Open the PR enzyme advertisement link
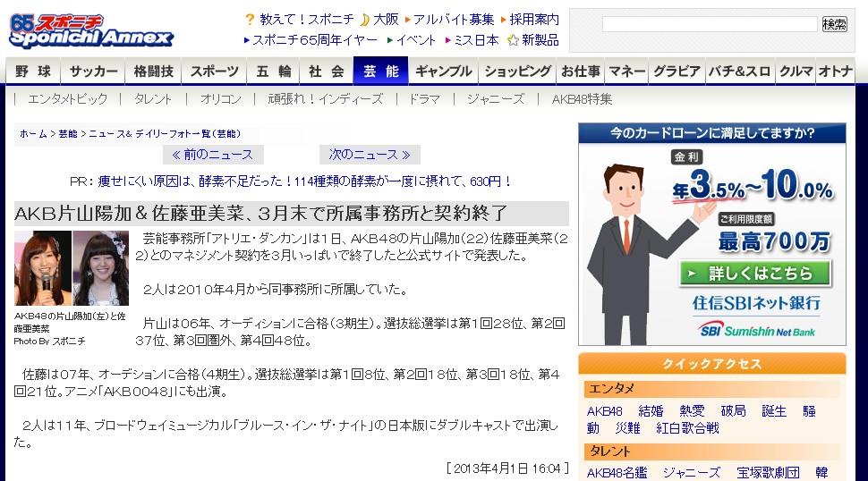Image resolution: width=868 pixels, height=481 pixels. pyautogui.click(x=304, y=181)
